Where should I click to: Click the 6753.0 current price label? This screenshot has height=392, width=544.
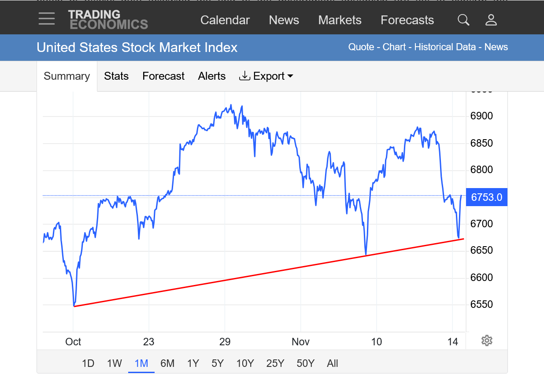[x=486, y=197]
